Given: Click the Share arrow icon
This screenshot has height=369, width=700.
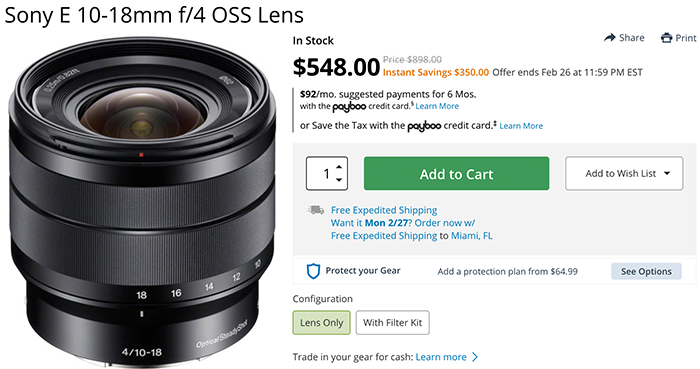Looking at the screenshot, I should pos(609,38).
